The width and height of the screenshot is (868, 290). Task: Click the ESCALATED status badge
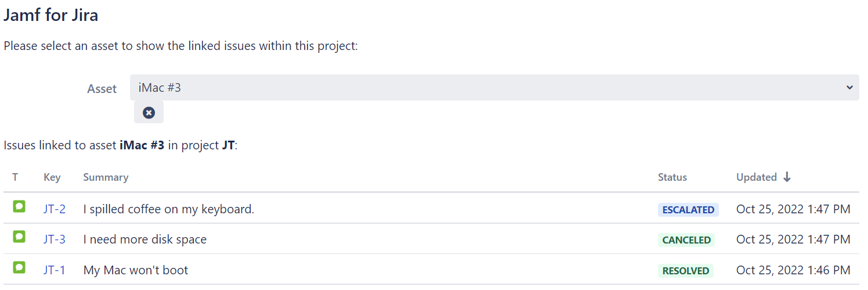click(688, 210)
